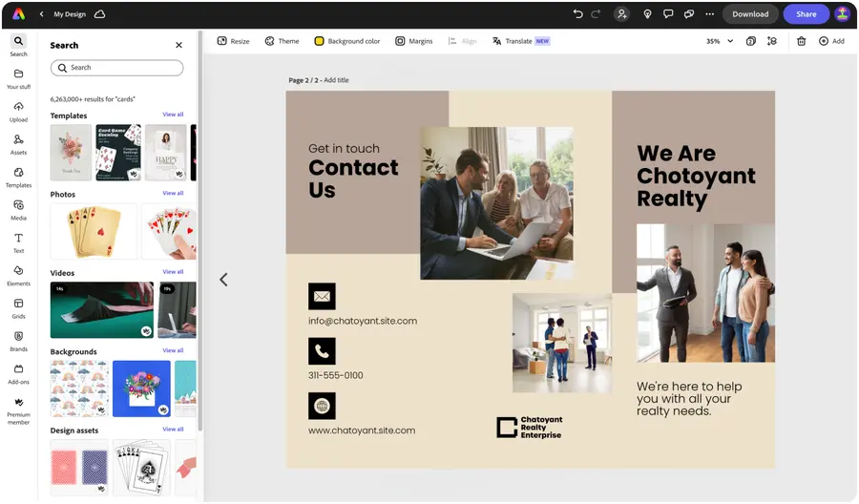Click the My Design file title
The image size is (859, 504).
click(70, 14)
